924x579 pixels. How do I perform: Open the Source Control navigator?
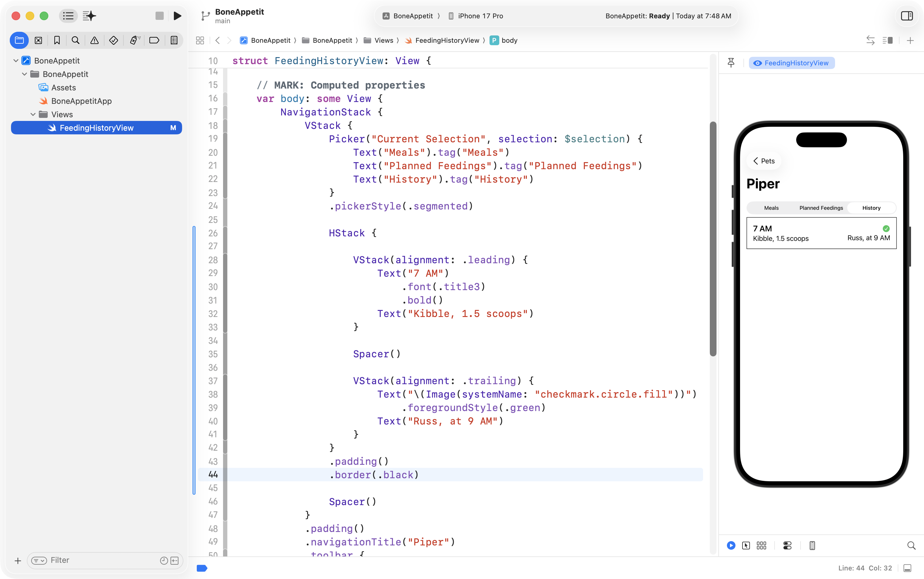(x=38, y=40)
